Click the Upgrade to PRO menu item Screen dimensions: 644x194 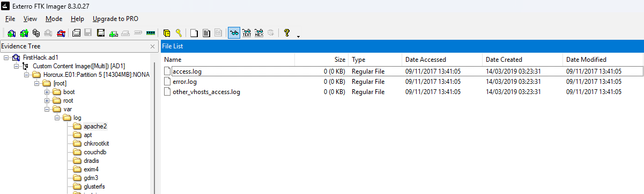point(115,19)
